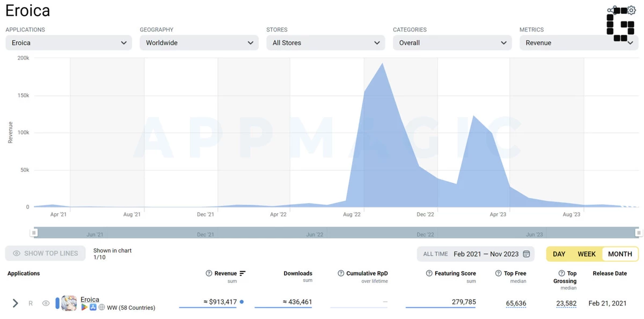644x319 pixels.
Task: Click the revenue value ≈ $913,417
Action: tap(220, 302)
